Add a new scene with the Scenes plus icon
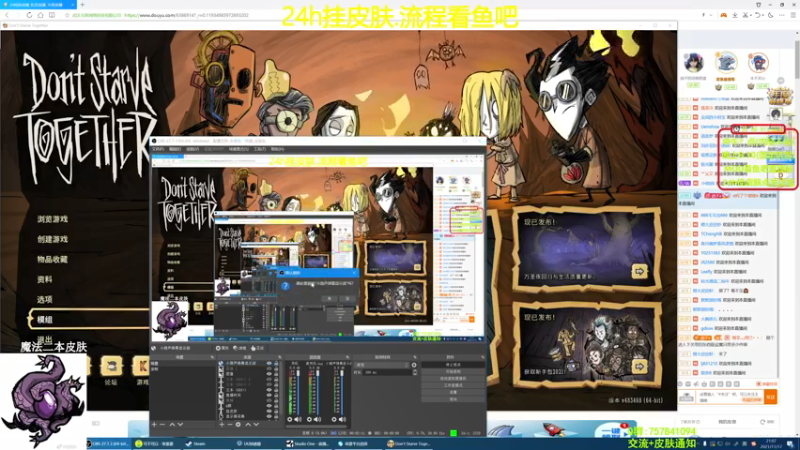This screenshot has height=450, width=800. [x=154, y=424]
